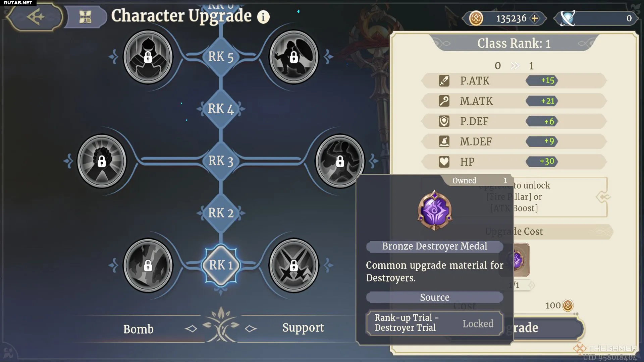The image size is (644, 362).
Task: Click the back arrow button
Action: pos(35,17)
